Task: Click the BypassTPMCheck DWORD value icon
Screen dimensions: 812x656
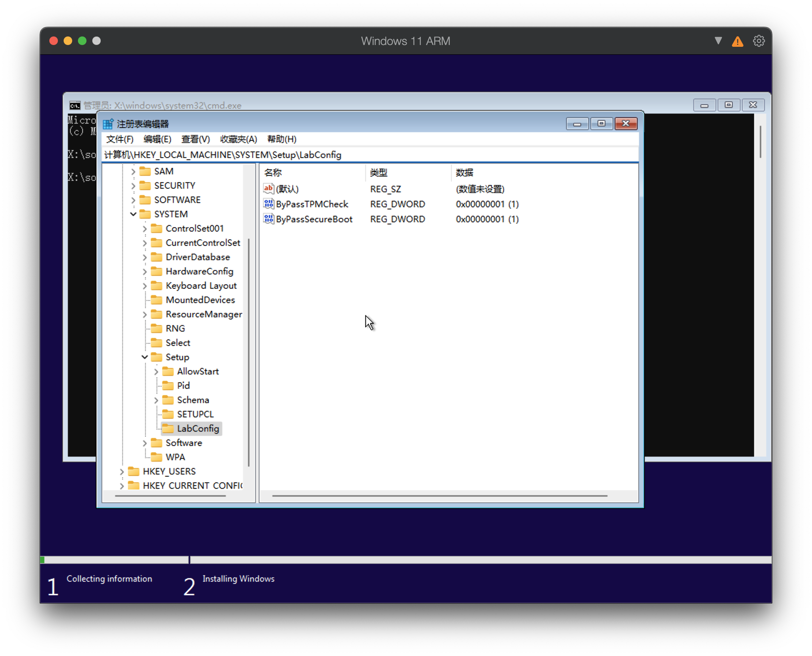Action: click(x=268, y=204)
